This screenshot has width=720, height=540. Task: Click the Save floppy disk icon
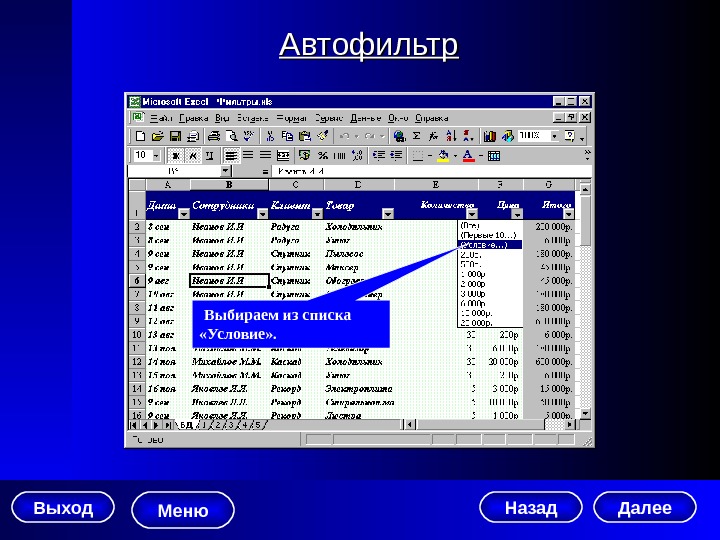click(x=175, y=136)
